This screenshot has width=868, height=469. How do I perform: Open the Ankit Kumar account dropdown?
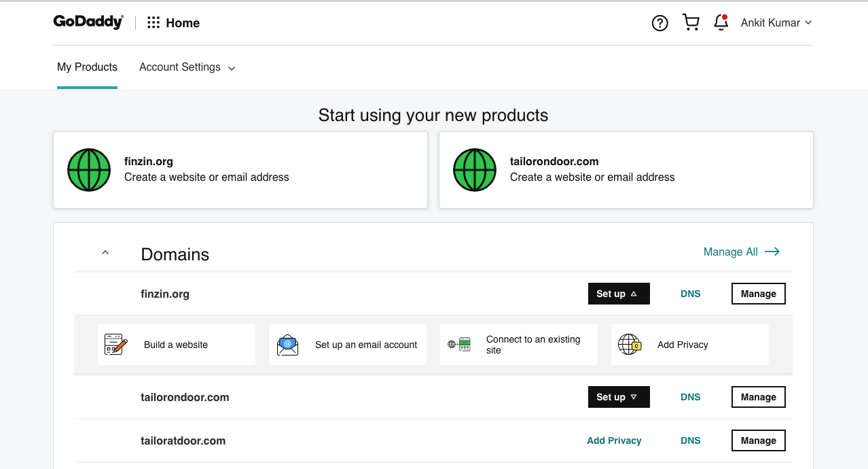776,22
